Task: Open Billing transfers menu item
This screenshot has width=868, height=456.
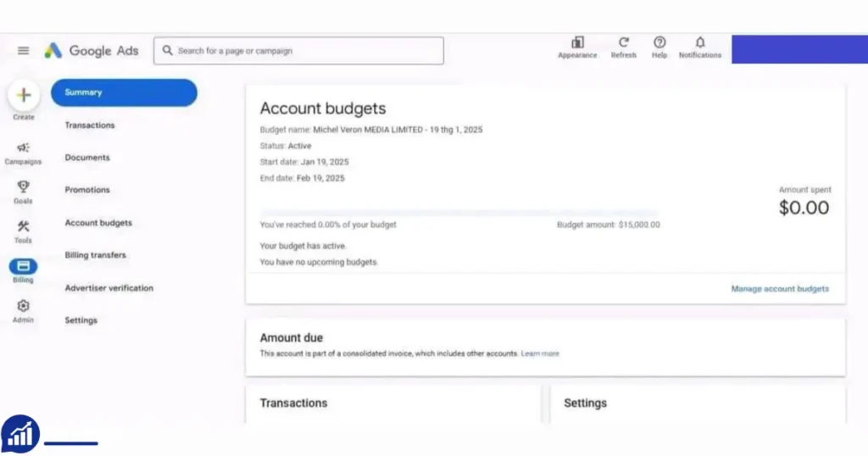Action: [95, 255]
